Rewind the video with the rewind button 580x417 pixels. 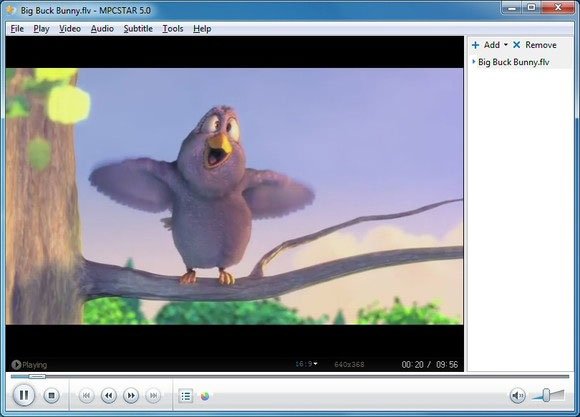click(109, 396)
